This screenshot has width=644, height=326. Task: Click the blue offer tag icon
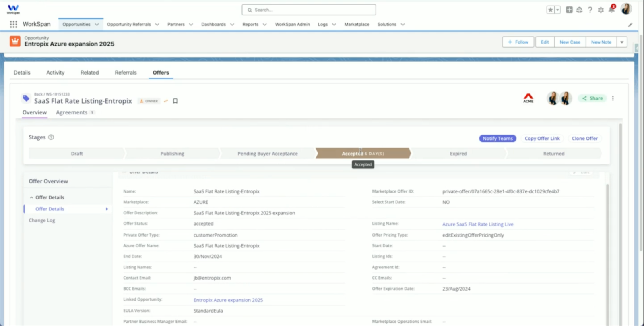click(26, 98)
